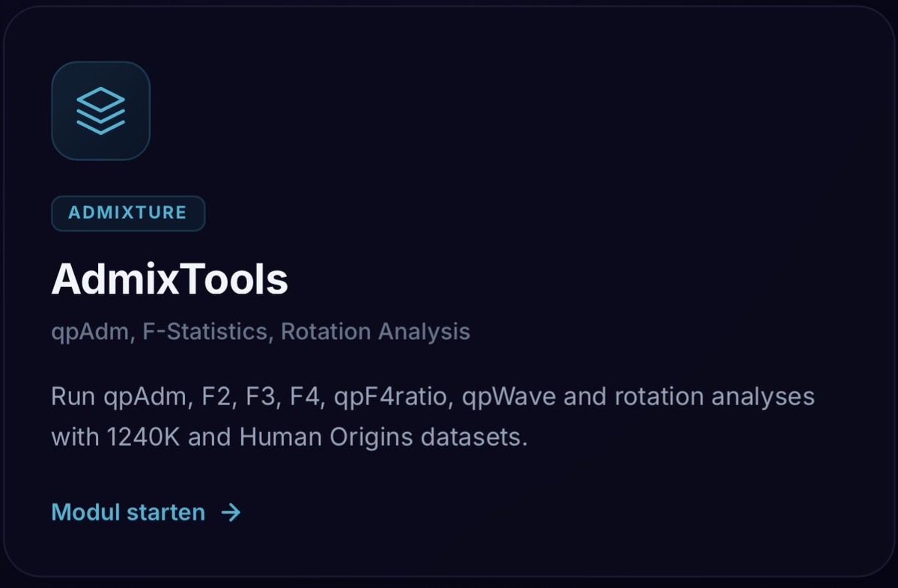Screen dimensions: 898x588
Task: Click the stacked layers AdmixTools icon
Action: 101,111
